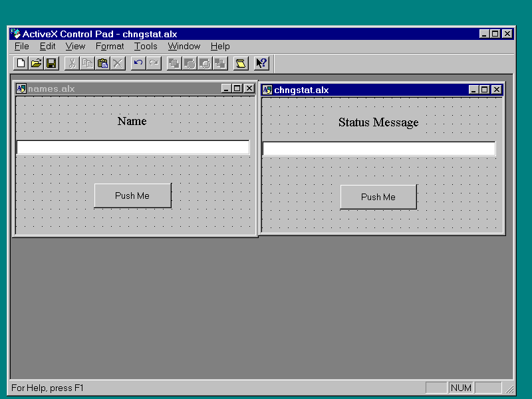532x399 pixels.
Task: Click the Open folder toolbar icon
Action: click(x=37, y=63)
